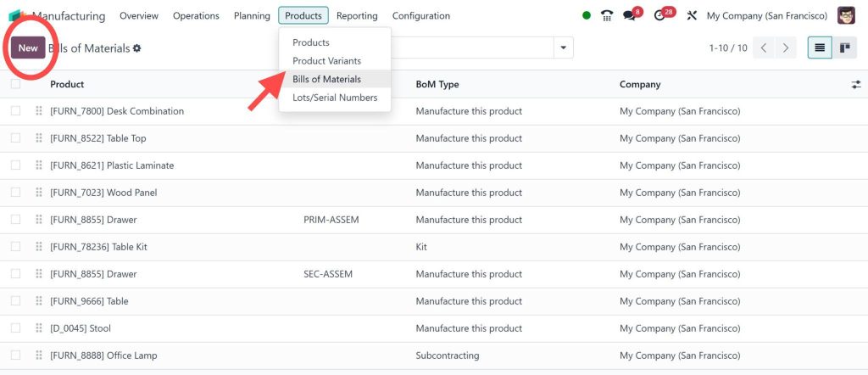Screen dimensions: 868x375
Task: Select Lots/Serial Numbers menu entry
Action: (x=335, y=98)
